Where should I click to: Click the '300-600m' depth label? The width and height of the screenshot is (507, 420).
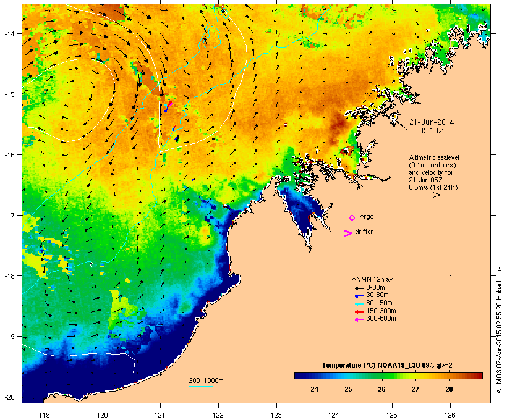click(381, 319)
